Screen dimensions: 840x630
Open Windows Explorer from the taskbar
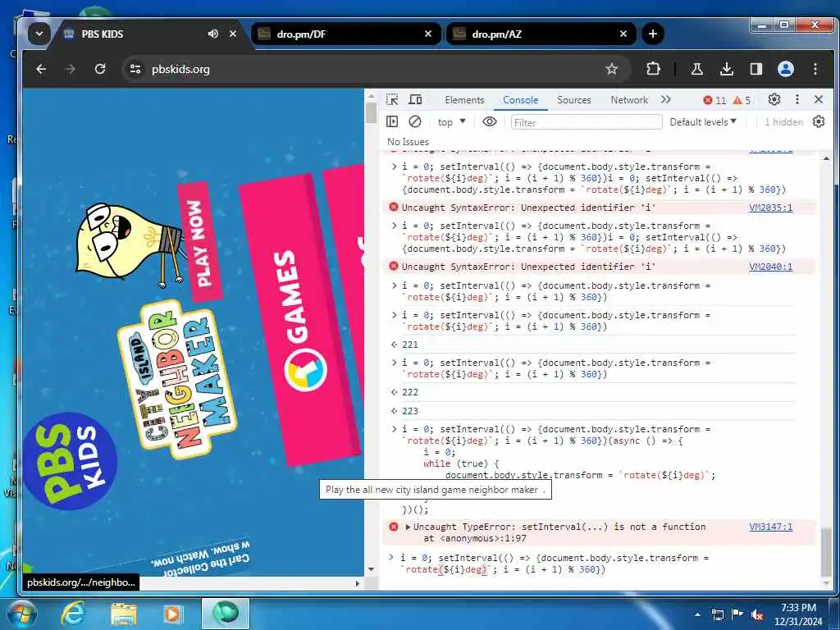(123, 614)
